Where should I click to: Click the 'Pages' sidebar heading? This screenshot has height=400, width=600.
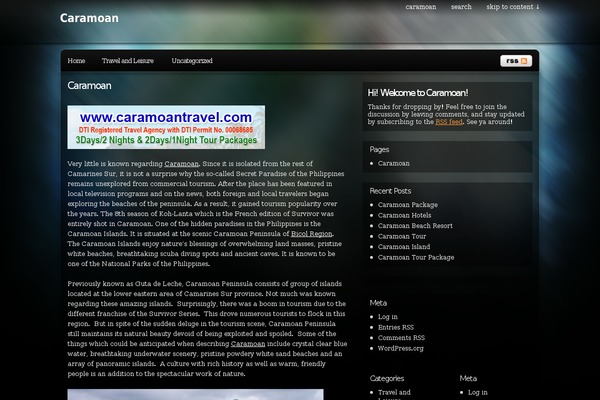point(379,150)
